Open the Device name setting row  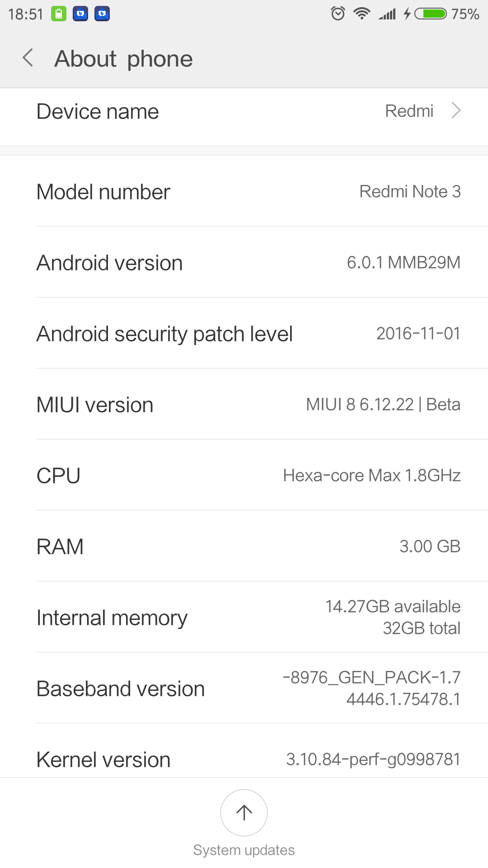[244, 112]
